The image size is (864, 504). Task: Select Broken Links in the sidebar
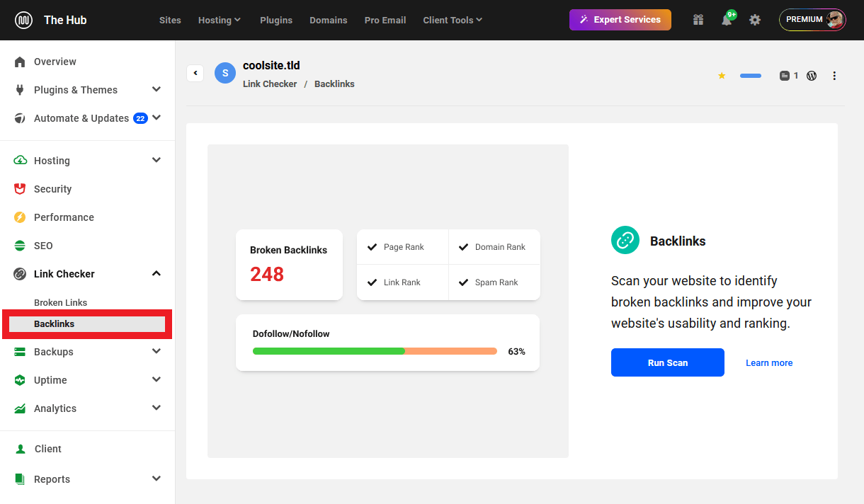click(61, 302)
